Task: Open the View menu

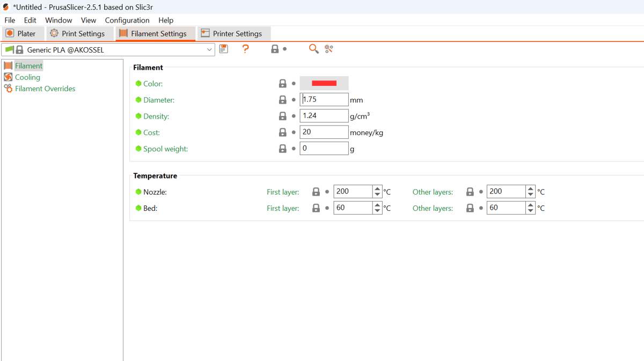Action: 88,20
